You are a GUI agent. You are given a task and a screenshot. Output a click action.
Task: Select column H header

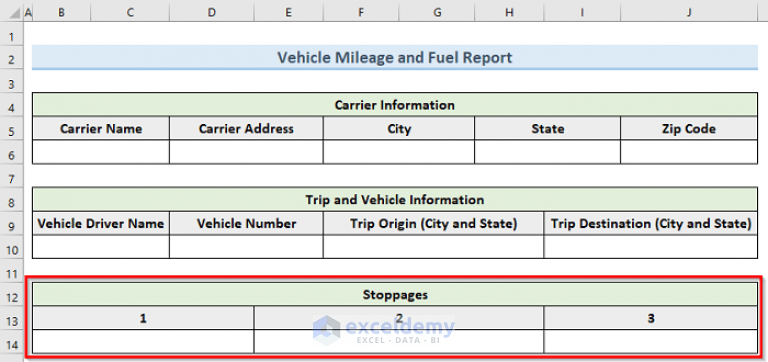509,13
